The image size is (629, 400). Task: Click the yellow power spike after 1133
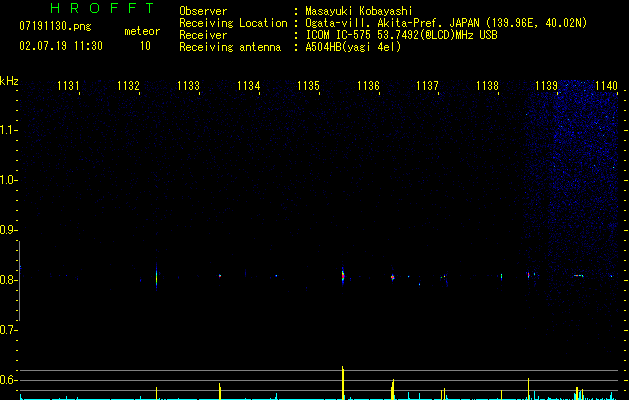(x=220, y=391)
